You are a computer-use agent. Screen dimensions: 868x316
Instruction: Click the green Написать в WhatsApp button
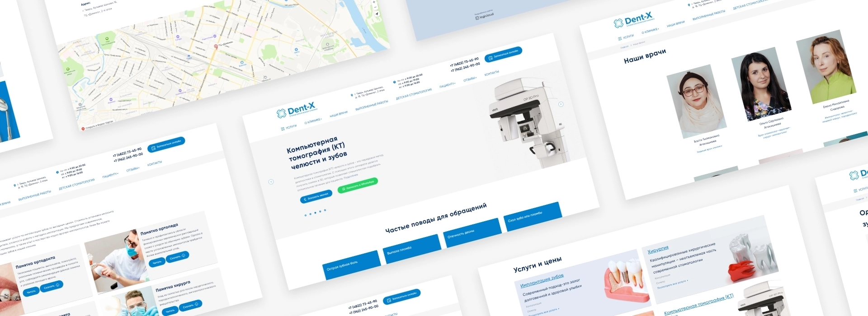[x=358, y=185]
